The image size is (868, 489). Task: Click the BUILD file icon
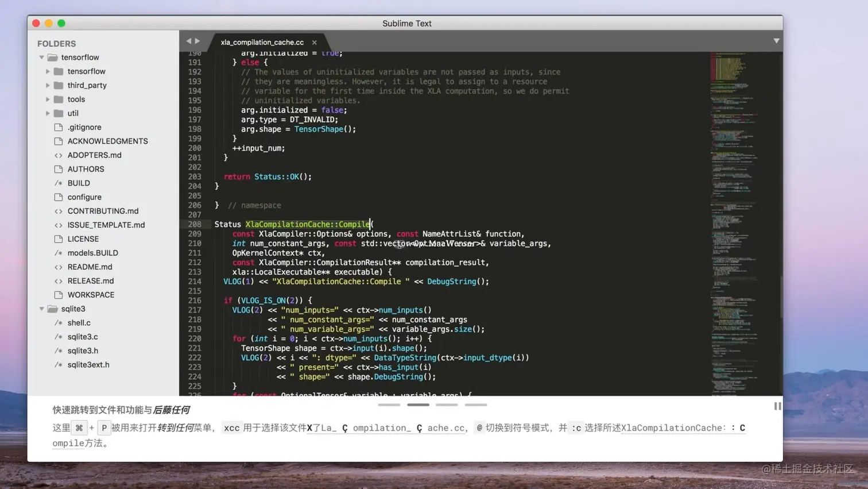click(58, 183)
